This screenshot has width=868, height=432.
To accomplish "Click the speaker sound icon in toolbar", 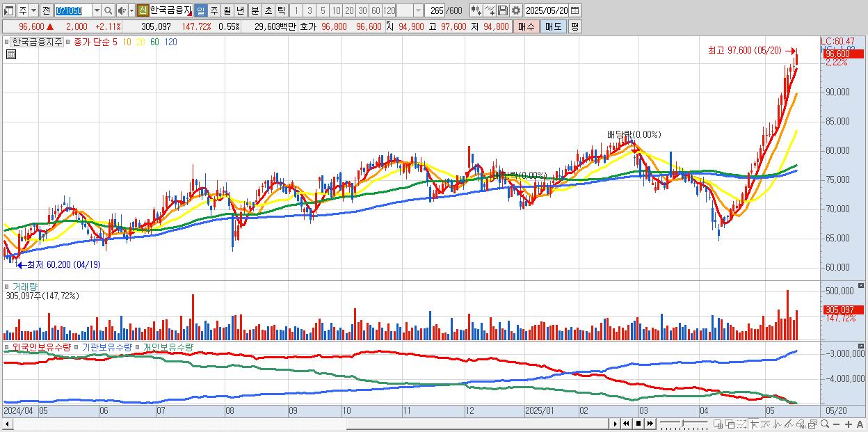I will pyautogui.click(x=122, y=10).
